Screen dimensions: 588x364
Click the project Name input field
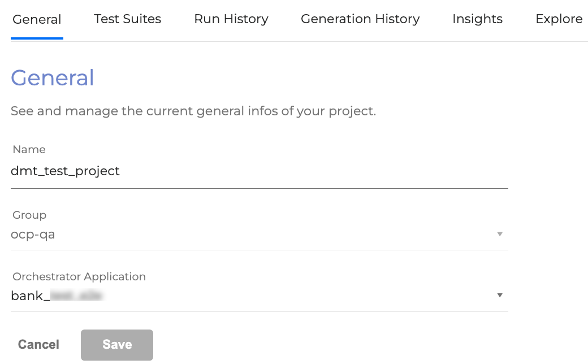pyautogui.click(x=259, y=171)
